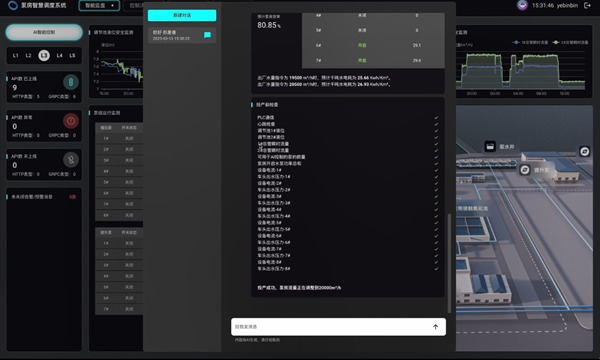The width and height of the screenshot is (600, 360).
Task: Click the send arrow in the message box
Action: (x=435, y=327)
